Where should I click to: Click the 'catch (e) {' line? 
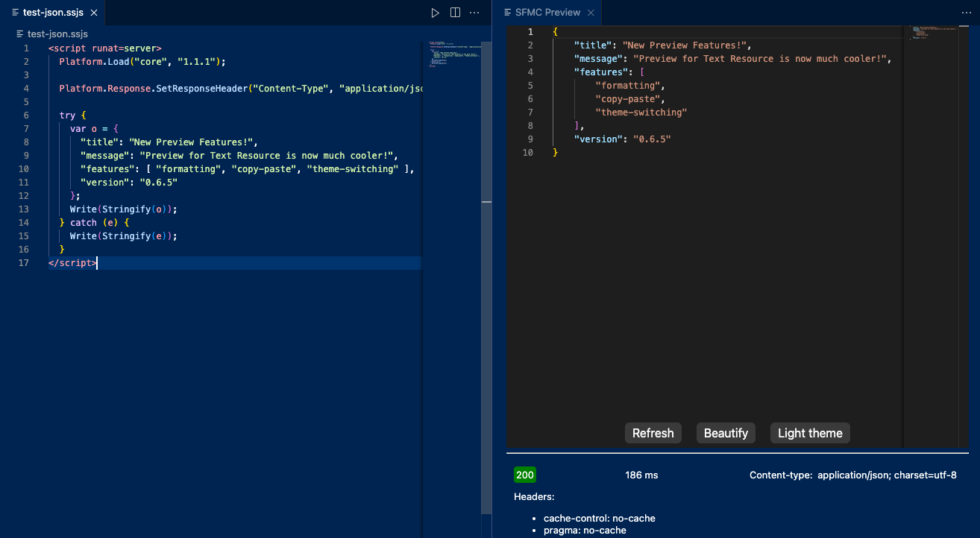95,223
